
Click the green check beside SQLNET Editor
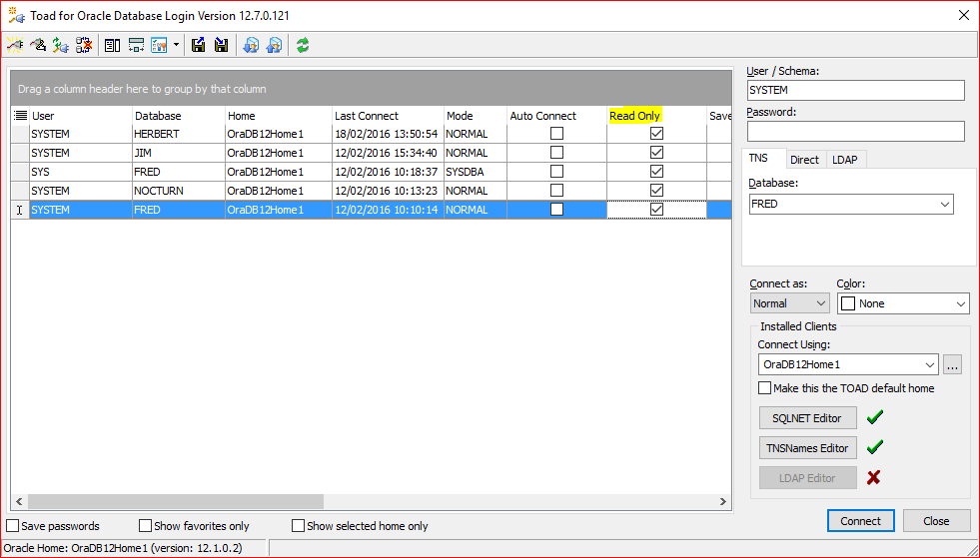pyautogui.click(x=875, y=417)
